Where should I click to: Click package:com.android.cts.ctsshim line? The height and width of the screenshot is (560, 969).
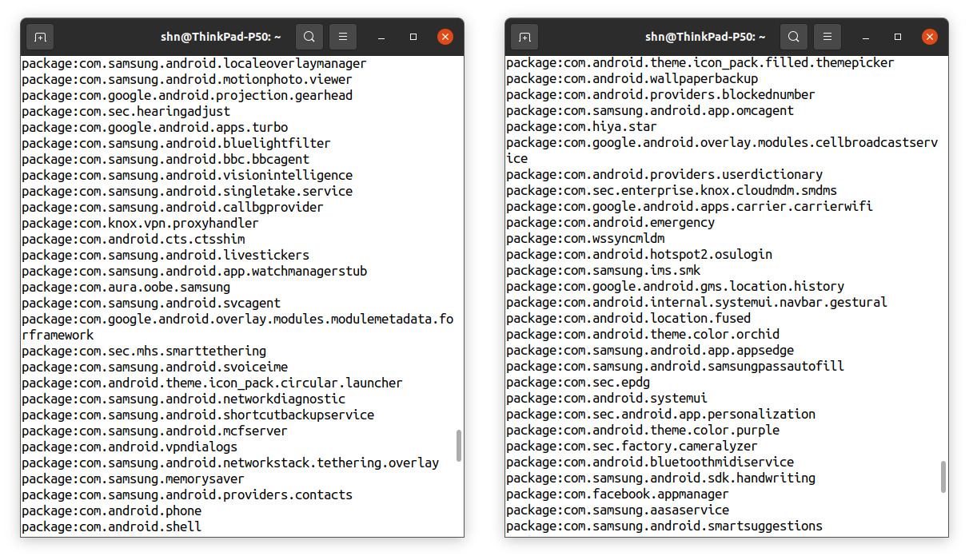(133, 239)
